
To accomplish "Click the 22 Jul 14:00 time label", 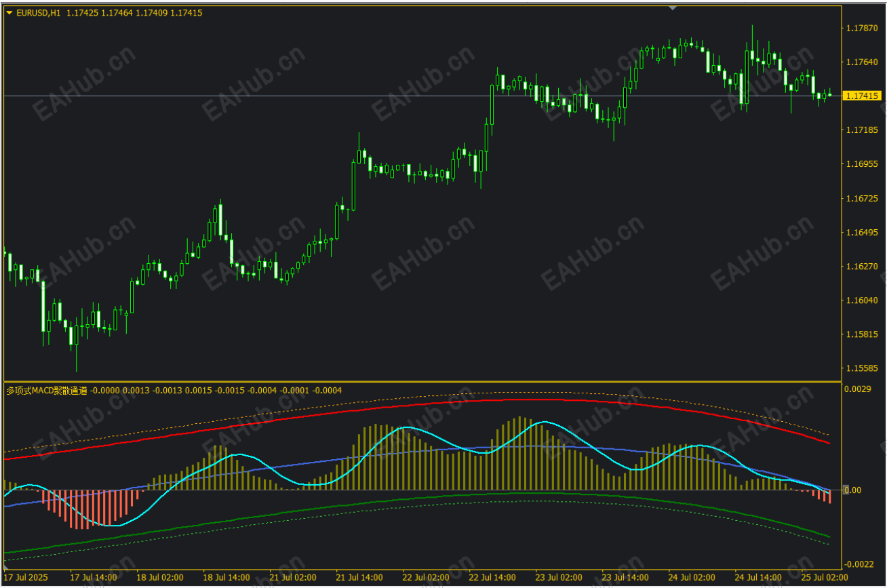I will pyautogui.click(x=492, y=577).
